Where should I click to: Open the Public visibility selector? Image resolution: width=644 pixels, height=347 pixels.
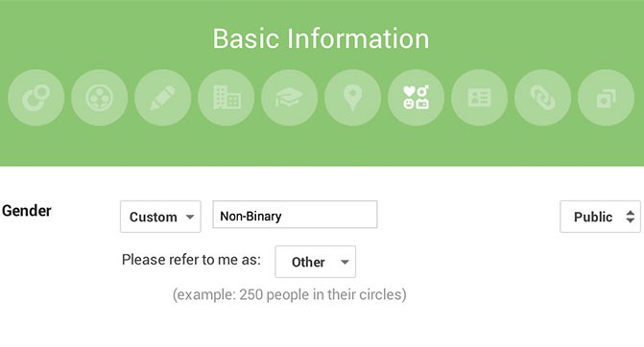click(x=600, y=217)
